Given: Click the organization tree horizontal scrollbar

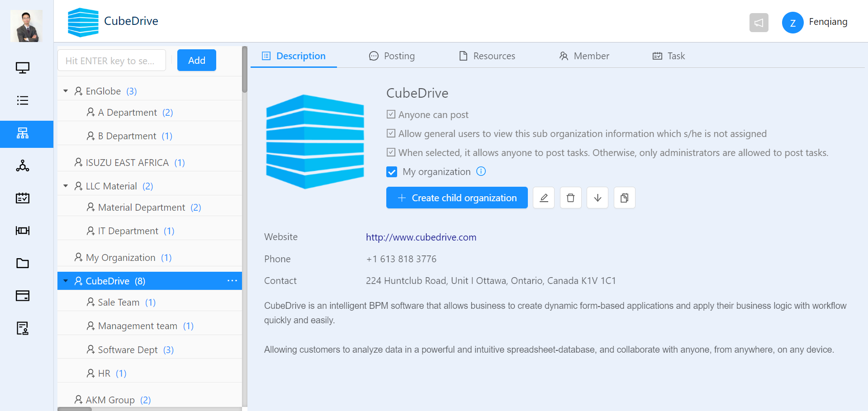Looking at the screenshot, I should (x=75, y=409).
